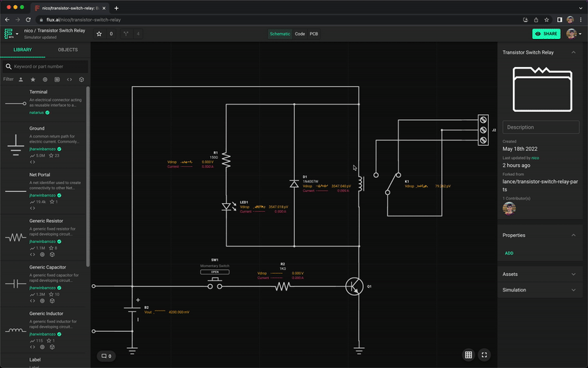Open forked-from lance/transistor-switch-relay-parts link
This screenshot has height=368, width=588.
point(540,185)
